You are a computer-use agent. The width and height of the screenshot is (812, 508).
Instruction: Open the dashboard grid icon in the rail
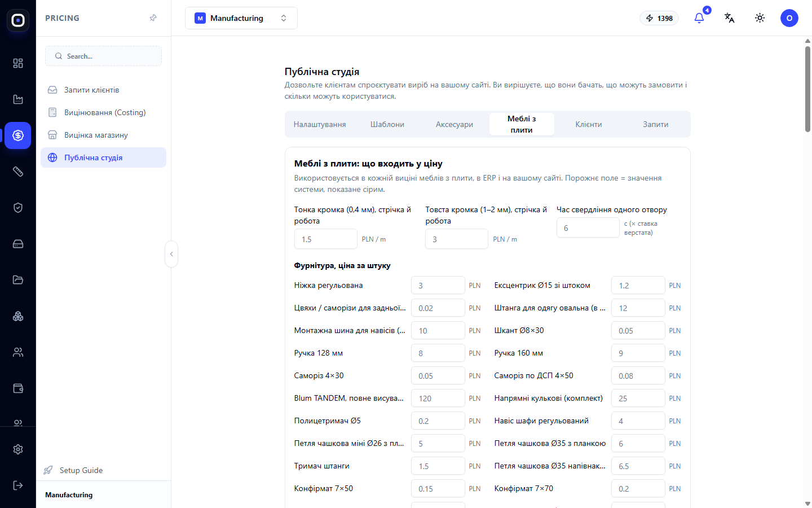point(18,63)
